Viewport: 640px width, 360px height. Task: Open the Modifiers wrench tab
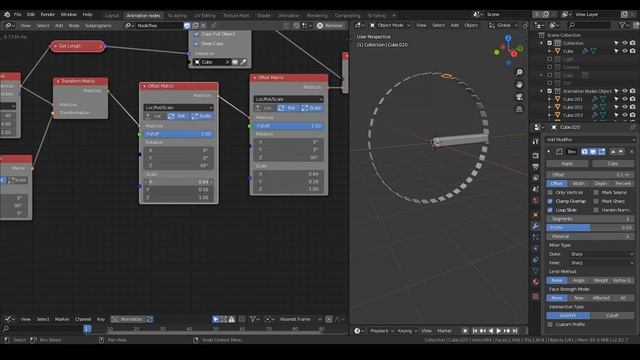[536, 226]
